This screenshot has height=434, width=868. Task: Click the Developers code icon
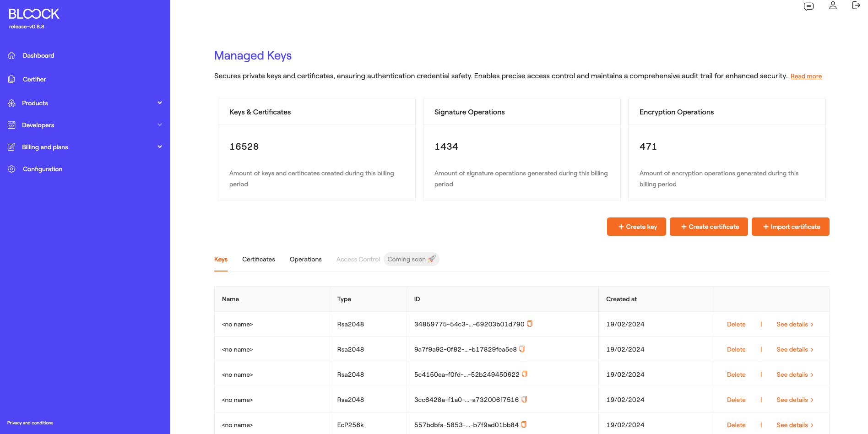click(12, 125)
